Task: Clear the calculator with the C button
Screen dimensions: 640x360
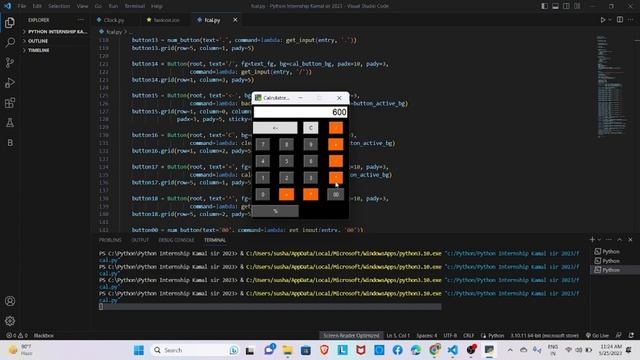Action: pos(311,128)
